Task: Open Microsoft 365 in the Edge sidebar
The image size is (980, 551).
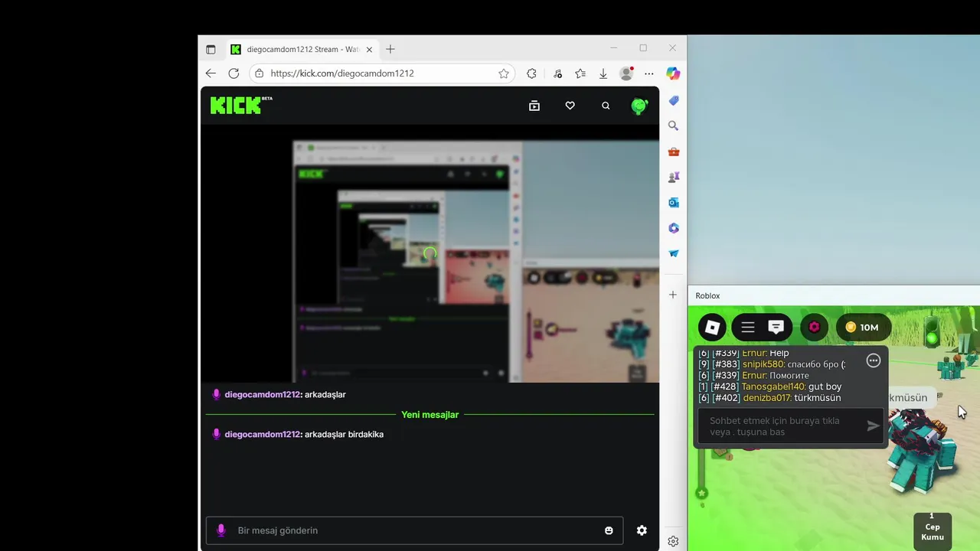Action: 674,228
